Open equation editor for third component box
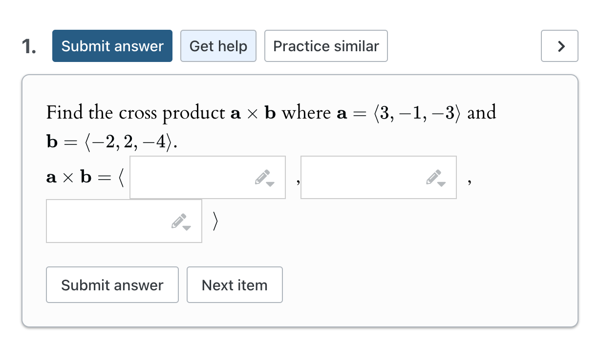 pos(181,222)
